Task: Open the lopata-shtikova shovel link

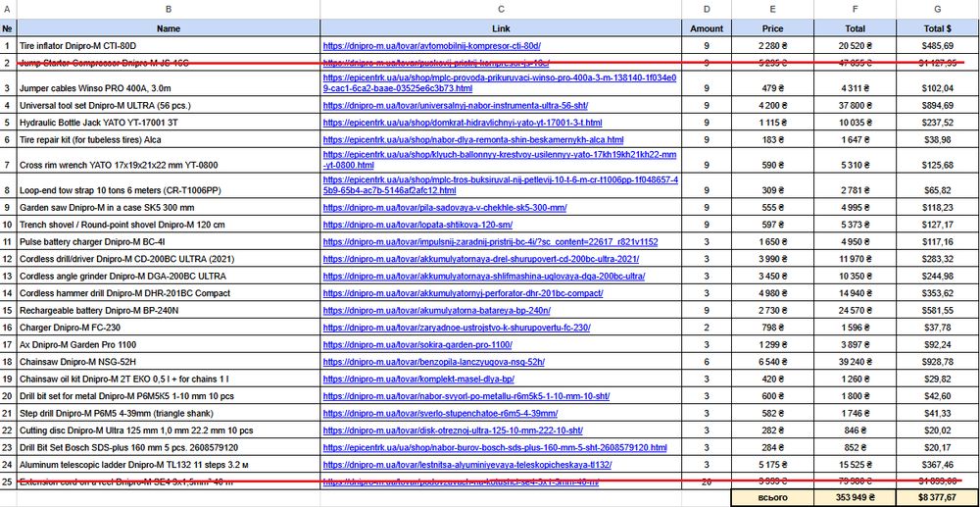Action: click(x=417, y=225)
